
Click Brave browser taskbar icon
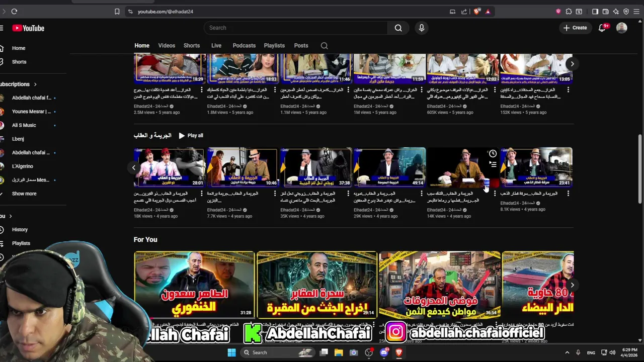click(x=399, y=352)
